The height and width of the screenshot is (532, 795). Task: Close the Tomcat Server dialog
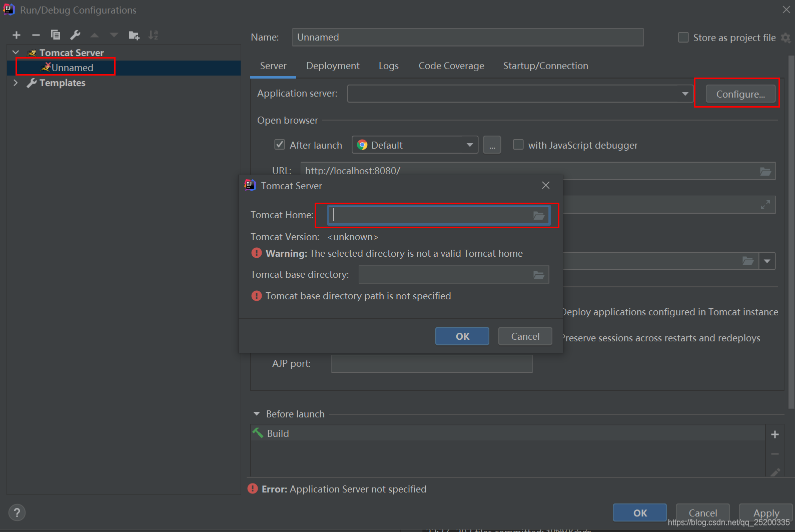tap(546, 185)
